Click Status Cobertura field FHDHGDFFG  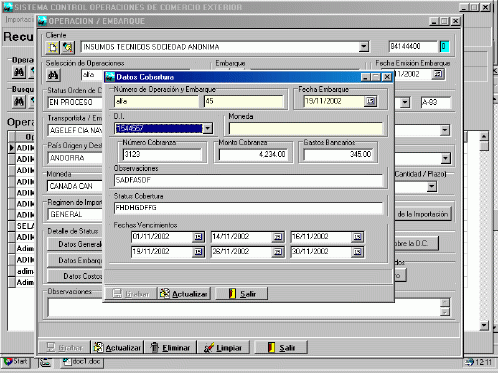(248, 208)
